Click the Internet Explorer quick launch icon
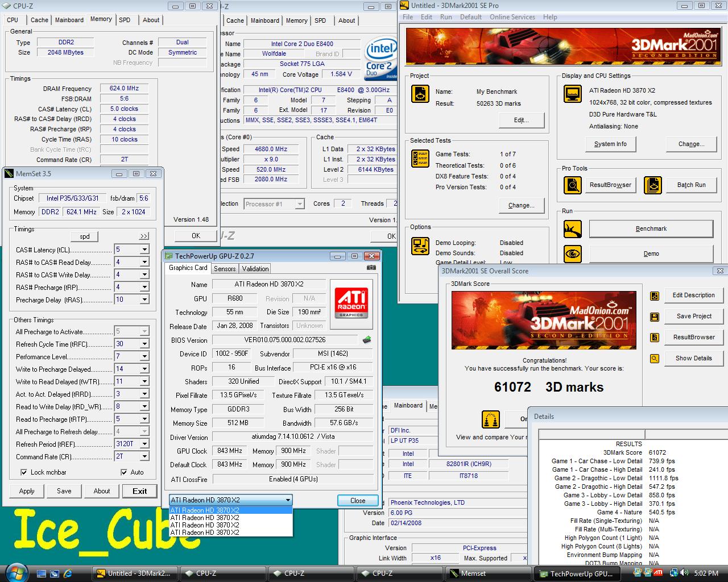 point(68,573)
